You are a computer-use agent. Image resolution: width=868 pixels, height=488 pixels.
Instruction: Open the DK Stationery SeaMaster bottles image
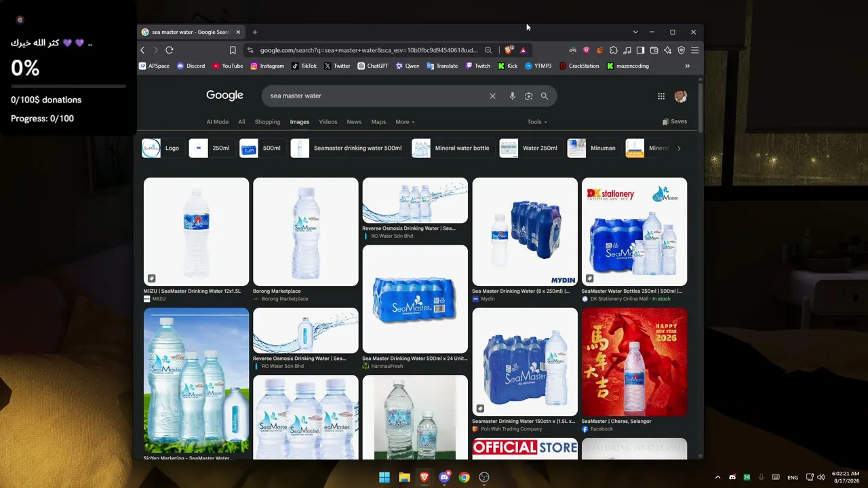(x=634, y=231)
